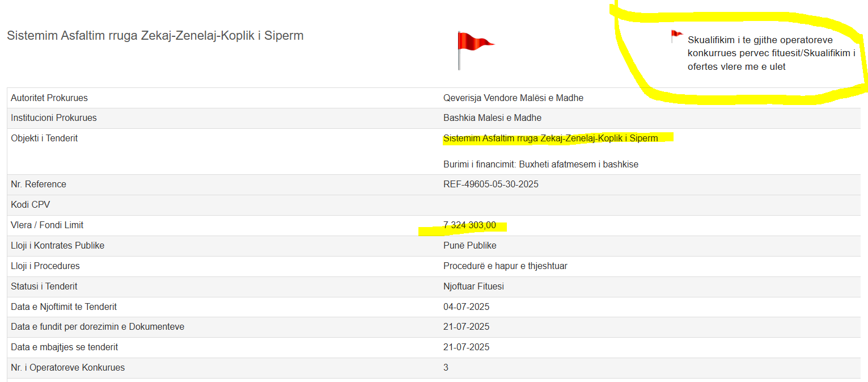Click Procedurë e hapur e thjeshtuar value
This screenshot has height=382, width=868.
[x=505, y=266]
